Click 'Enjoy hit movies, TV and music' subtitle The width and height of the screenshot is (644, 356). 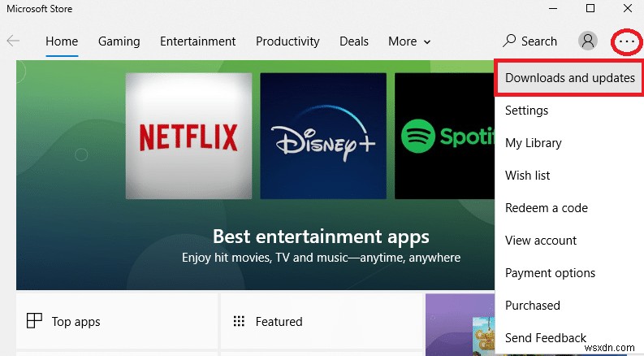pos(321,258)
